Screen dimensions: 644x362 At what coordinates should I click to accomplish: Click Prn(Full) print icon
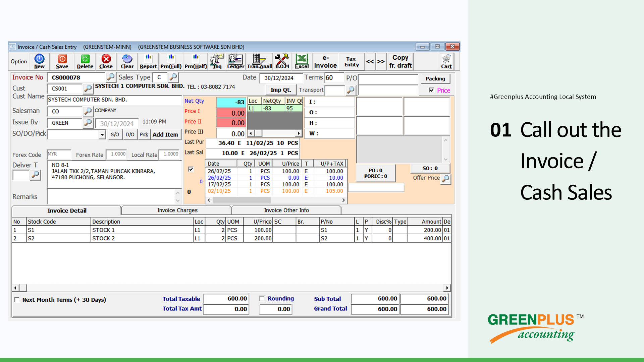[171, 61]
